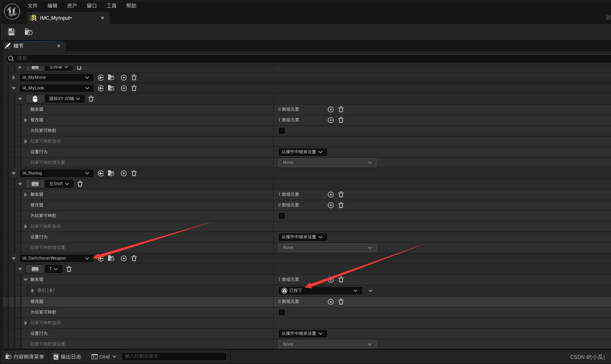
Task: Browse to IA_MyMove asset icon
Action: click(111, 78)
